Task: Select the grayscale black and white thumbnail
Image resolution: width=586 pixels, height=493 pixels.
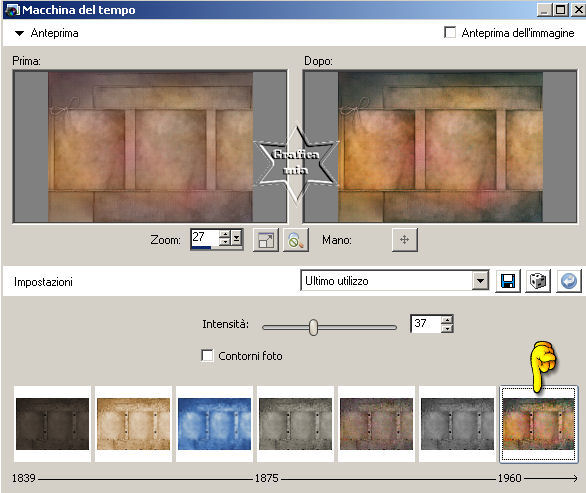Action: [457, 424]
